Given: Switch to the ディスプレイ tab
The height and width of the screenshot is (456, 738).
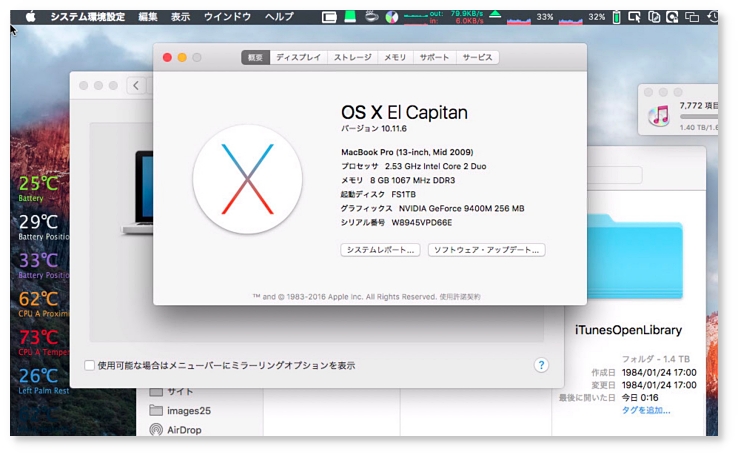Looking at the screenshot, I should 299,58.
